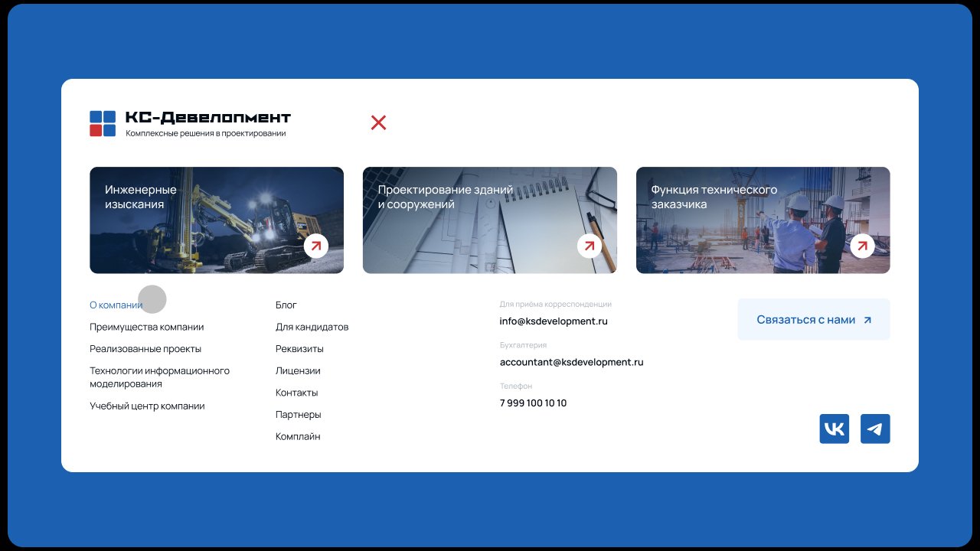Open the Функция технического заказчика card
This screenshot has height=551, width=980.
(x=763, y=220)
